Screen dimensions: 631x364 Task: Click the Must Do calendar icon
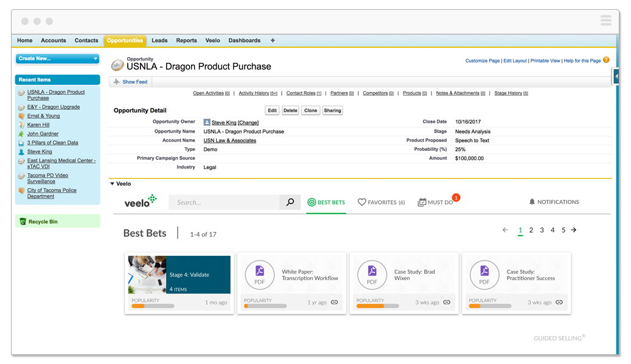pos(422,202)
